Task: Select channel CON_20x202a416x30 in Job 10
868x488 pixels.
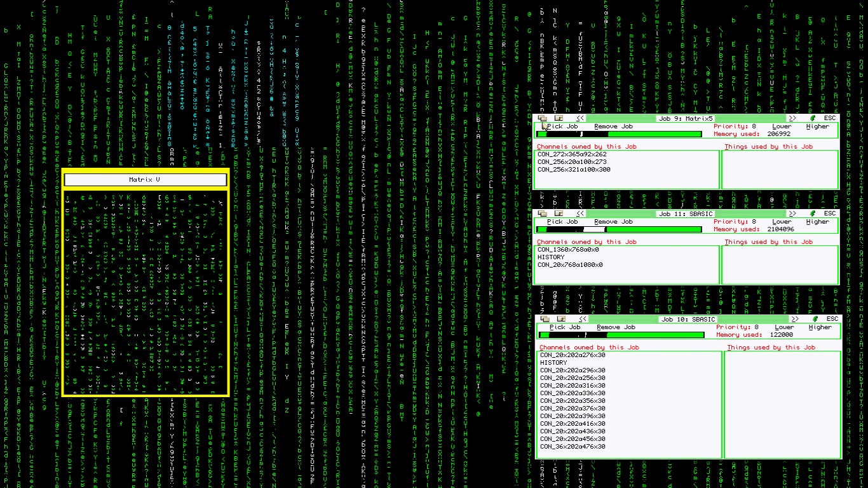Action: [573, 424]
